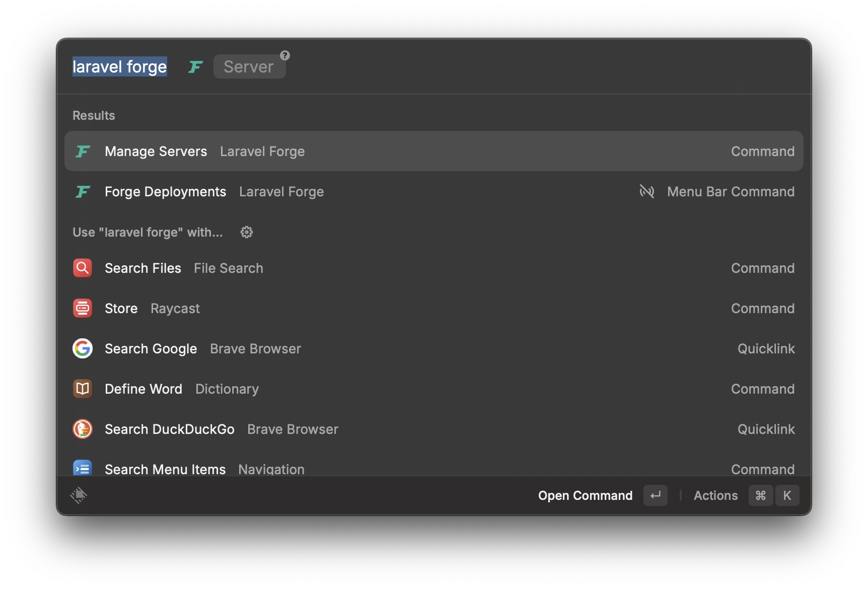Image resolution: width=868 pixels, height=590 pixels.
Task: Click the K key shortcut badge
Action: (787, 495)
